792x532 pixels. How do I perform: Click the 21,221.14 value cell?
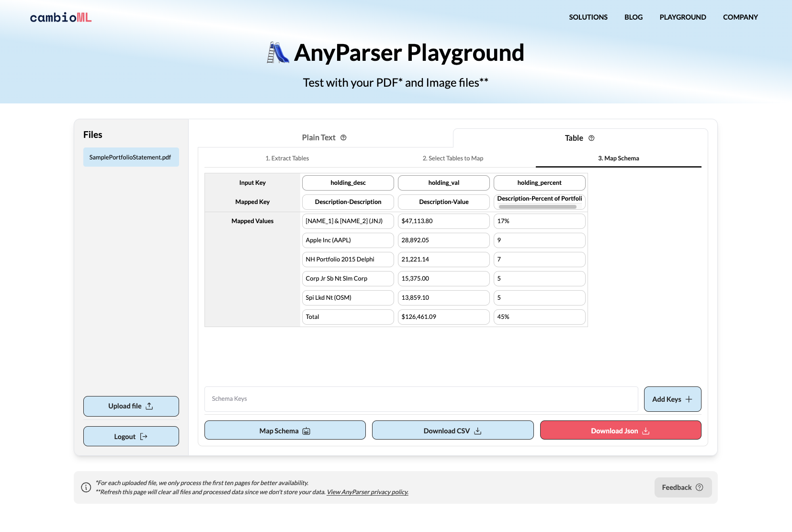[444, 260]
